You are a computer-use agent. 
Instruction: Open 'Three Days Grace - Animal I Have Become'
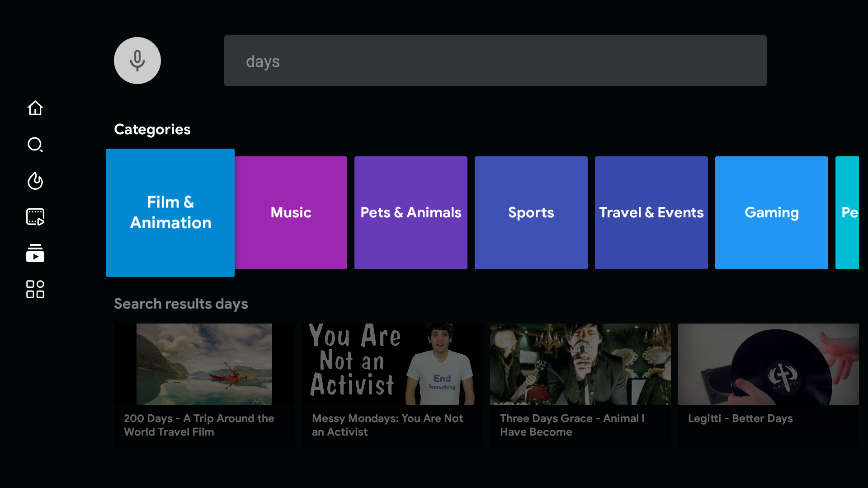pos(580,384)
